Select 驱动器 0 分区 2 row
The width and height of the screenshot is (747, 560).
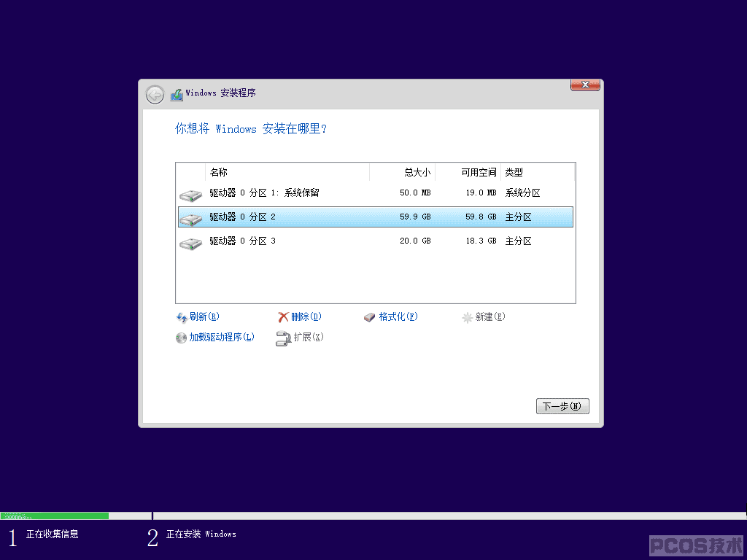pyautogui.click(x=376, y=217)
